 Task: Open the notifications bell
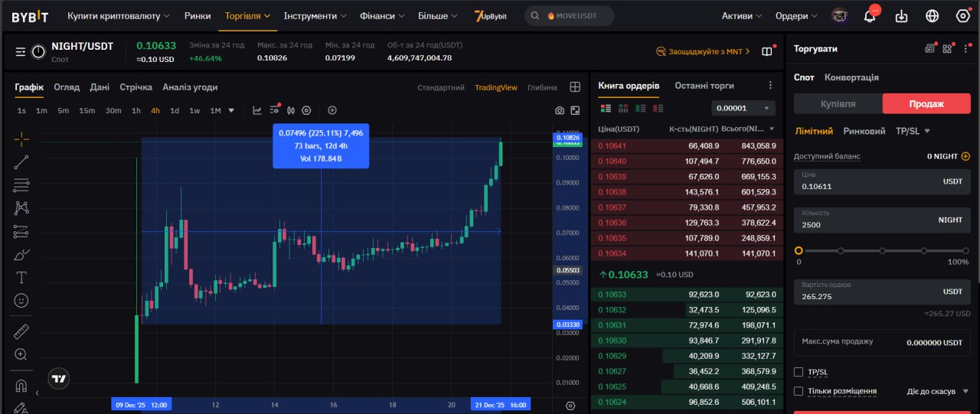click(x=870, y=16)
